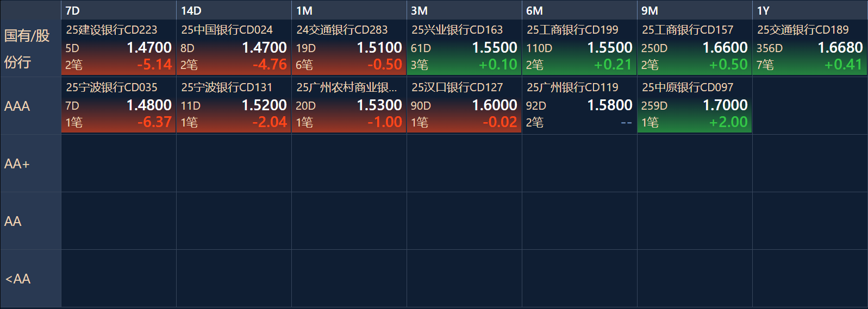Click the 356D remaining term label

[770, 48]
